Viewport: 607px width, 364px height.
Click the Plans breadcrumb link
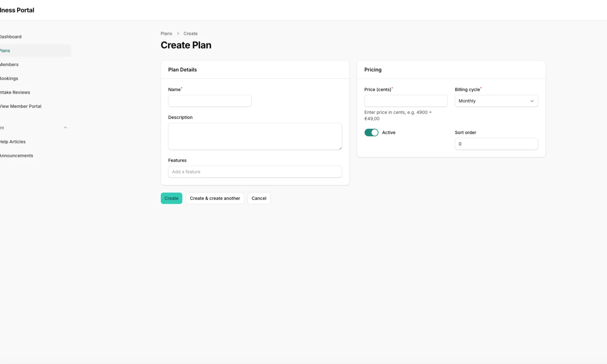[166, 33]
